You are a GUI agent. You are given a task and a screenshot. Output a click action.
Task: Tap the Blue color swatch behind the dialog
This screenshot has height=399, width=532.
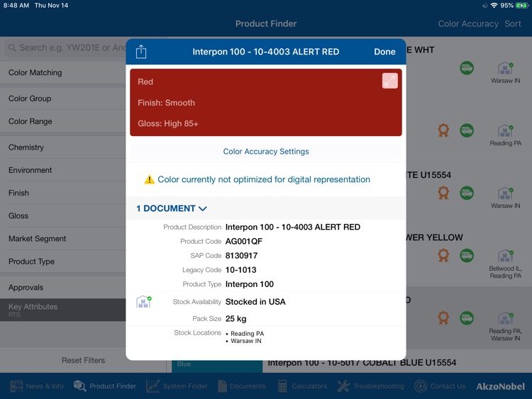(x=217, y=366)
